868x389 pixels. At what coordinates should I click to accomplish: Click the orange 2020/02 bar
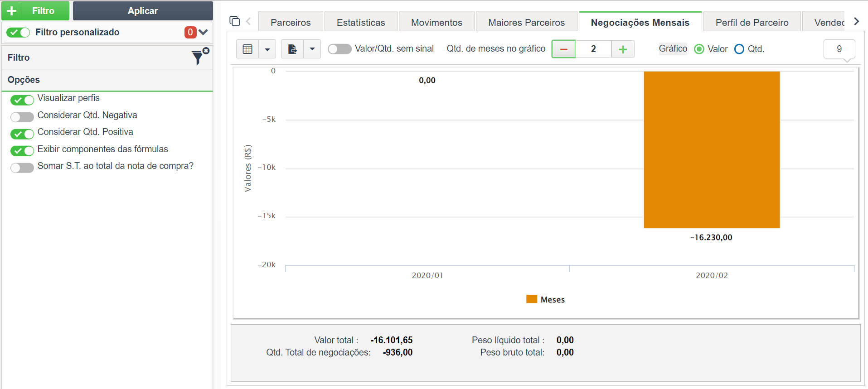click(x=712, y=149)
